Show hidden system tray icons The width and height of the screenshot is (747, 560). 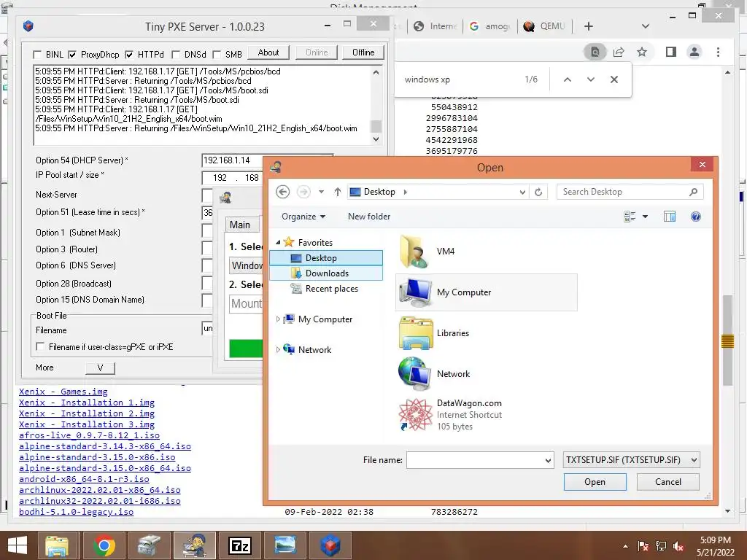pyautogui.click(x=625, y=546)
